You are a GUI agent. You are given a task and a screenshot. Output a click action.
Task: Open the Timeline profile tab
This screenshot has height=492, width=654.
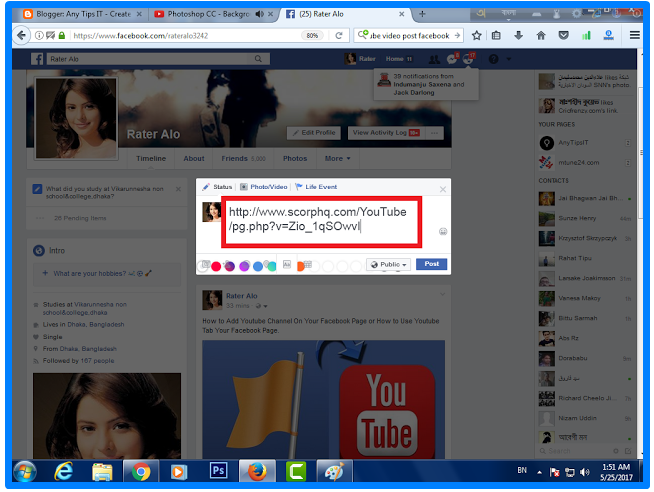coord(151,158)
